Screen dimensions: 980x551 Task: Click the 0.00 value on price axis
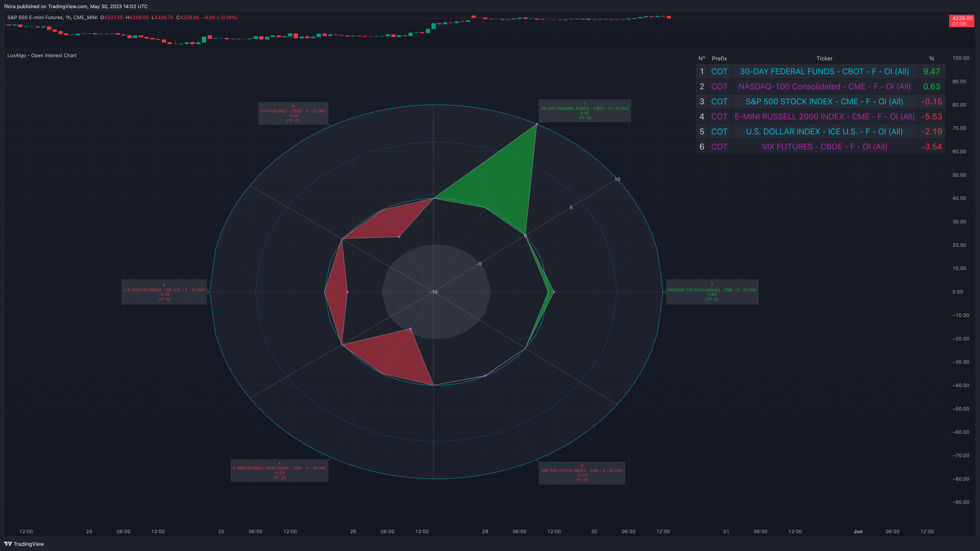(958, 292)
